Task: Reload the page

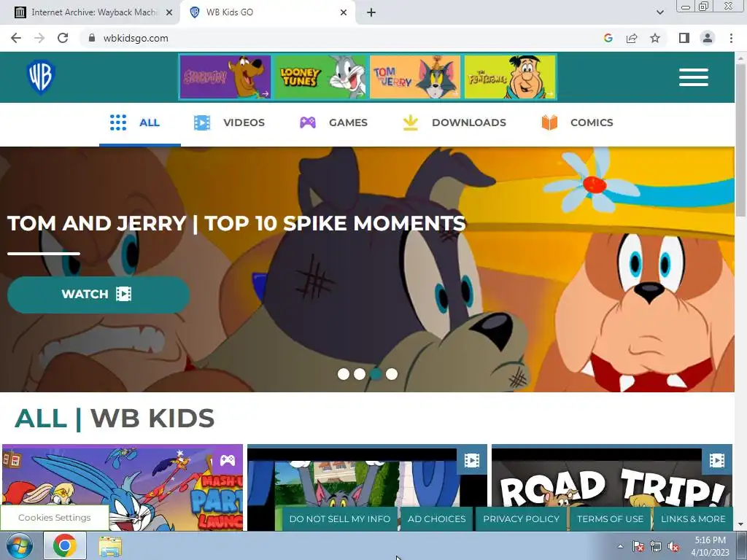Action: (63, 38)
